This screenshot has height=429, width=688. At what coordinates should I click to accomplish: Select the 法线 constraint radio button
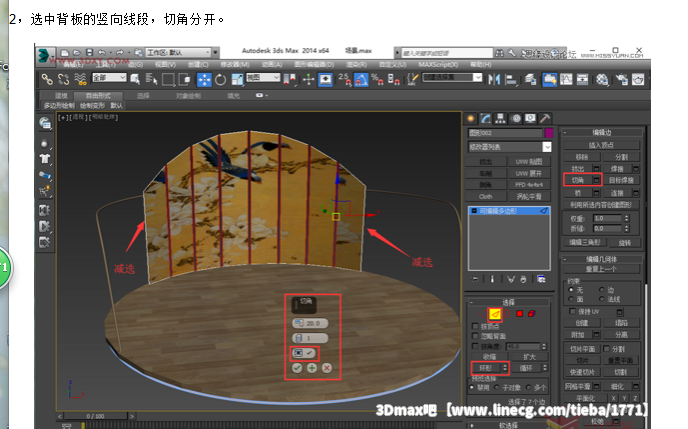pyautogui.click(x=602, y=299)
